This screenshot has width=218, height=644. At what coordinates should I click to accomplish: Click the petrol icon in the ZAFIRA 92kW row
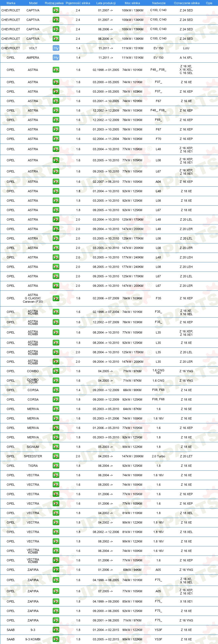56,611
